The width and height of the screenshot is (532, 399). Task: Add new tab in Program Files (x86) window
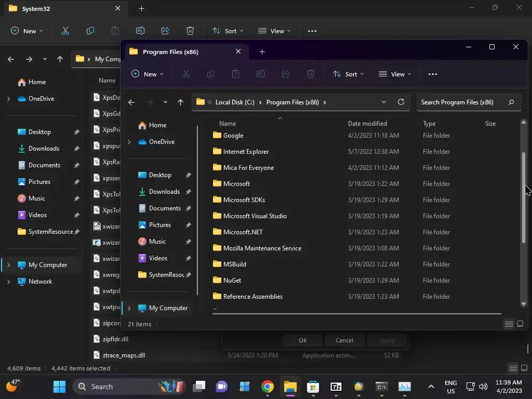pyautogui.click(x=262, y=51)
